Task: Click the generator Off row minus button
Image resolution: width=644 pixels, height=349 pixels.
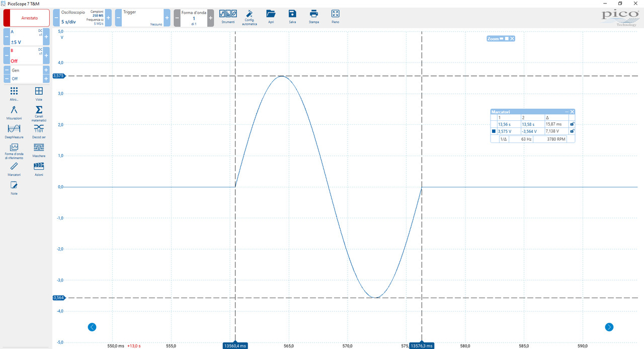Action: [7, 79]
